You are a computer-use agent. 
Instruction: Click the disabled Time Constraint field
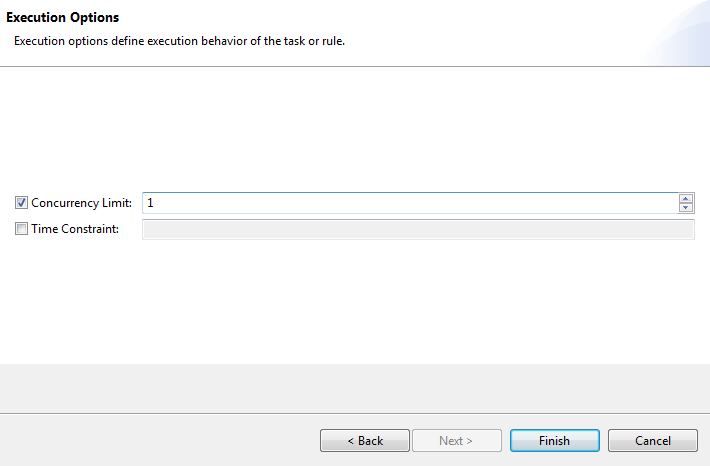tap(418, 229)
